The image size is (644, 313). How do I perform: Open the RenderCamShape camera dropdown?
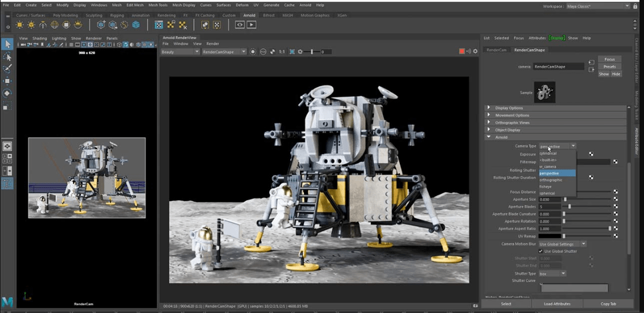tap(224, 52)
